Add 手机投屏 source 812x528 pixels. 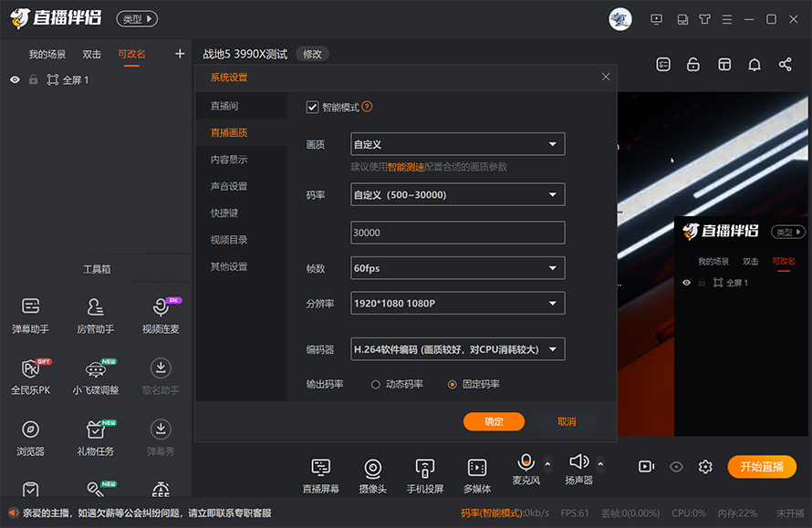[x=424, y=476]
